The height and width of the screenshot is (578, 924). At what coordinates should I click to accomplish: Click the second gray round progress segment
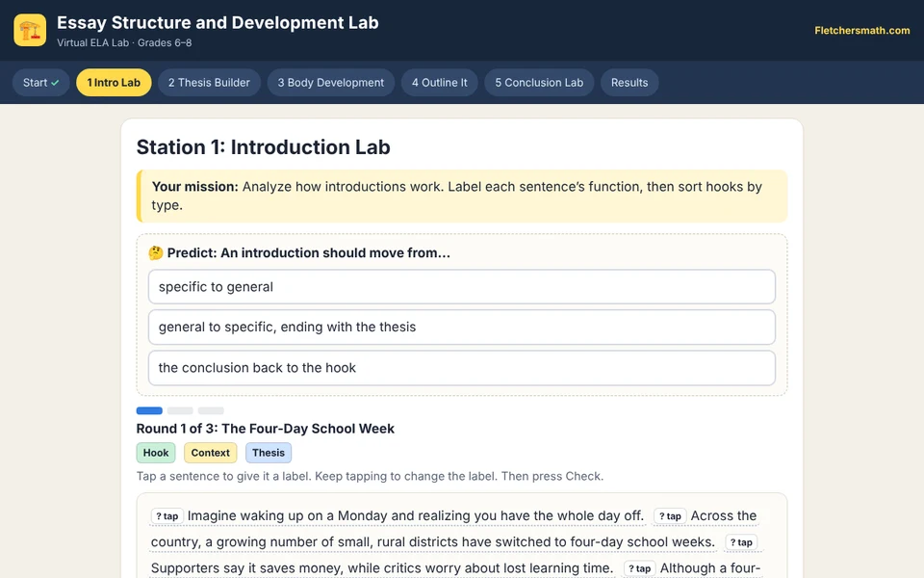[180, 410]
